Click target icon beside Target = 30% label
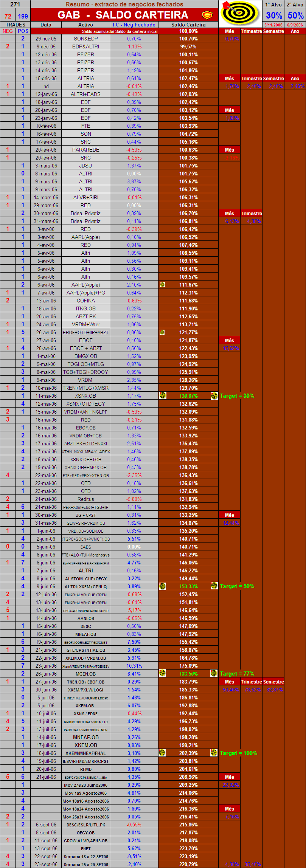The image size is (306, 868). coord(214,395)
